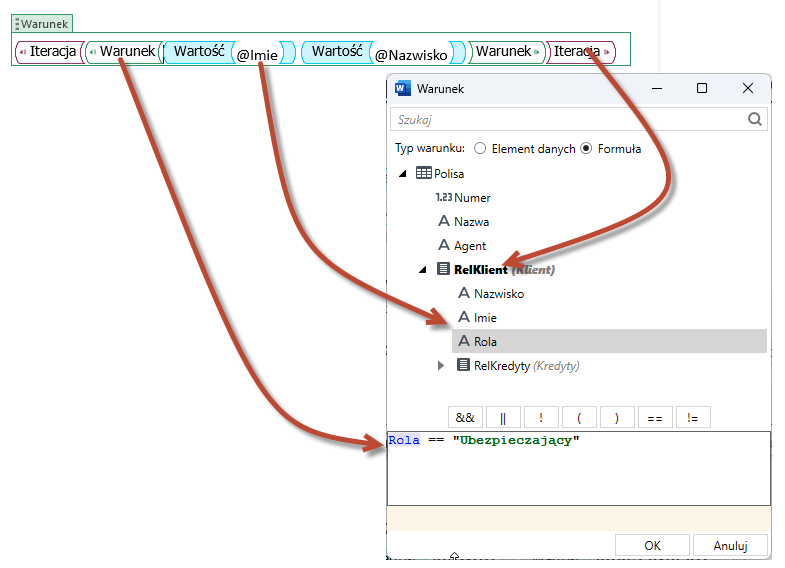Select the Nazwa field in tree
The image size is (785, 568).
pyautogui.click(x=472, y=222)
